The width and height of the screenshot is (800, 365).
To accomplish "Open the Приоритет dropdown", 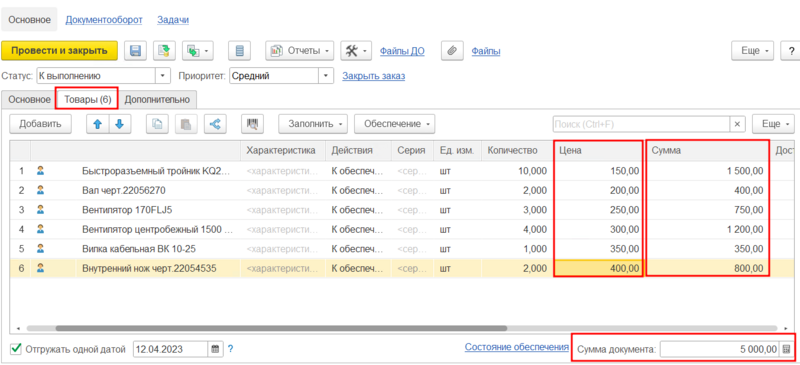I will pyautogui.click(x=326, y=76).
